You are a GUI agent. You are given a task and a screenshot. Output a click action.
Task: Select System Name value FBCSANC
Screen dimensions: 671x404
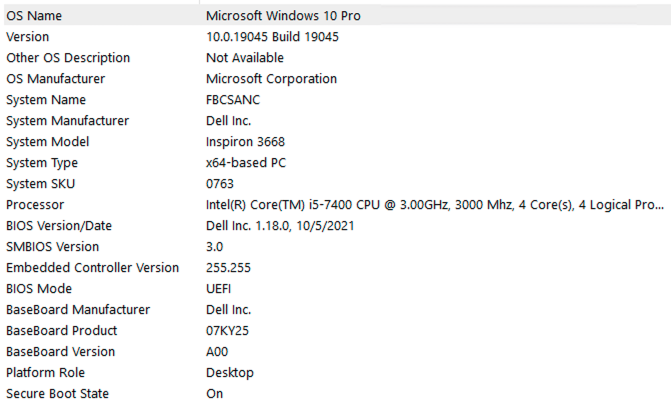pyautogui.click(x=233, y=100)
